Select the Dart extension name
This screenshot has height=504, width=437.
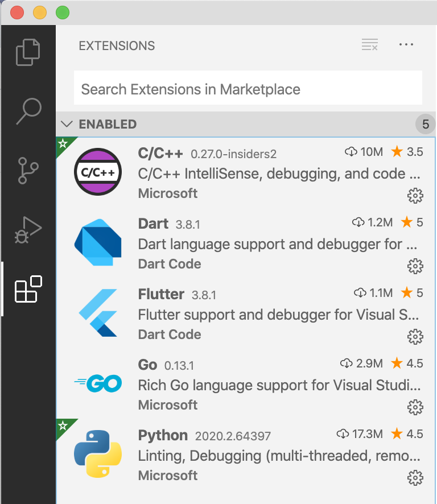pos(153,224)
